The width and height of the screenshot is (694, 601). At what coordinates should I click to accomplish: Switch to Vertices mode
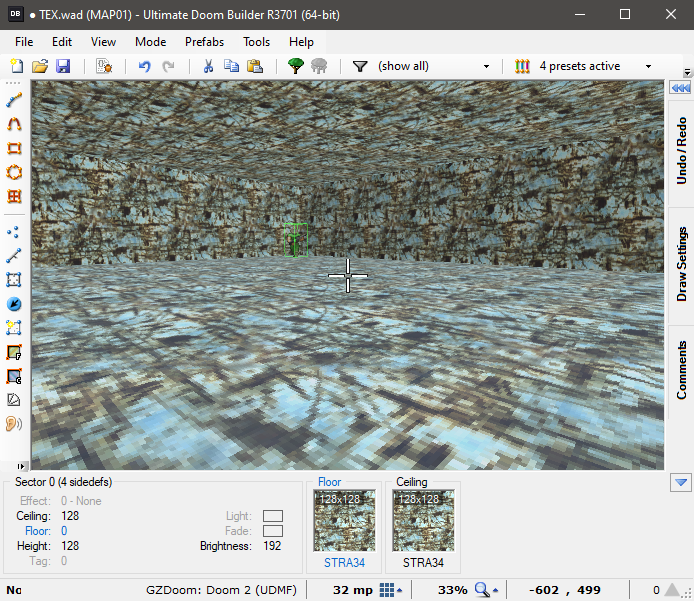14,232
